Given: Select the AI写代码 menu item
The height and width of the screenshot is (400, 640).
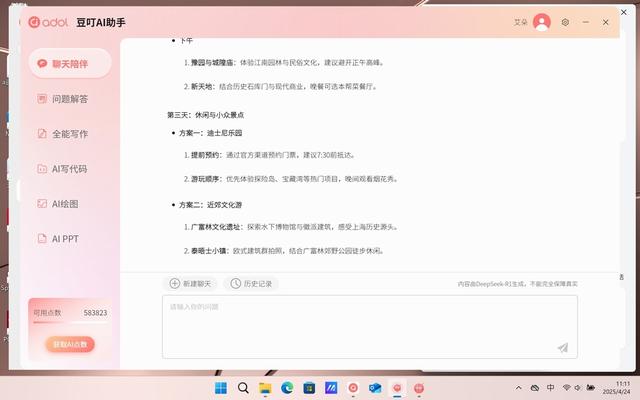Looking at the screenshot, I should point(70,169).
